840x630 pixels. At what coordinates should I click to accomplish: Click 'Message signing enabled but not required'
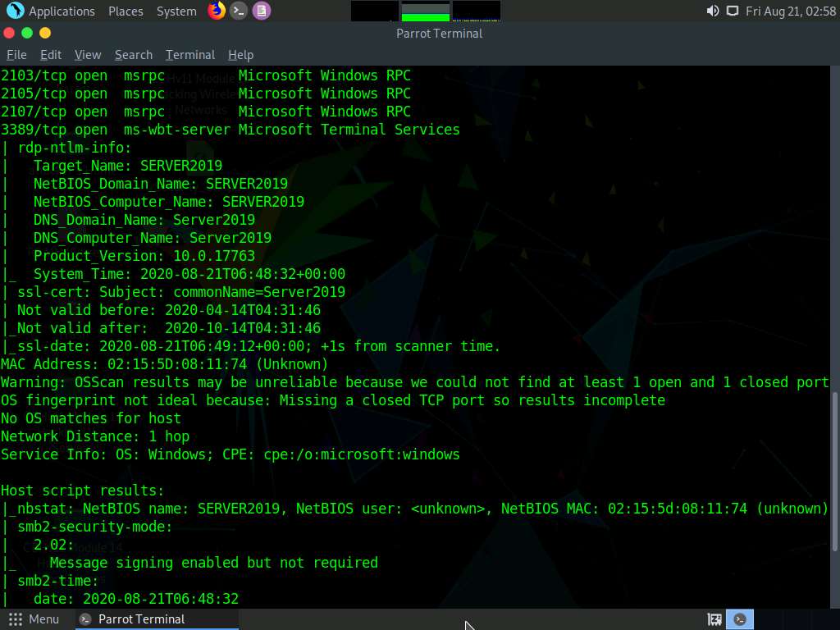[x=214, y=563]
